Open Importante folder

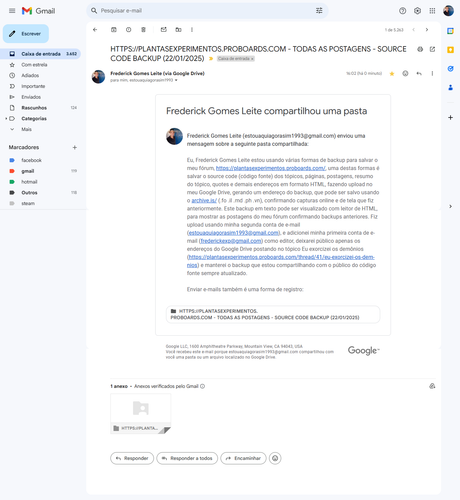40,86
